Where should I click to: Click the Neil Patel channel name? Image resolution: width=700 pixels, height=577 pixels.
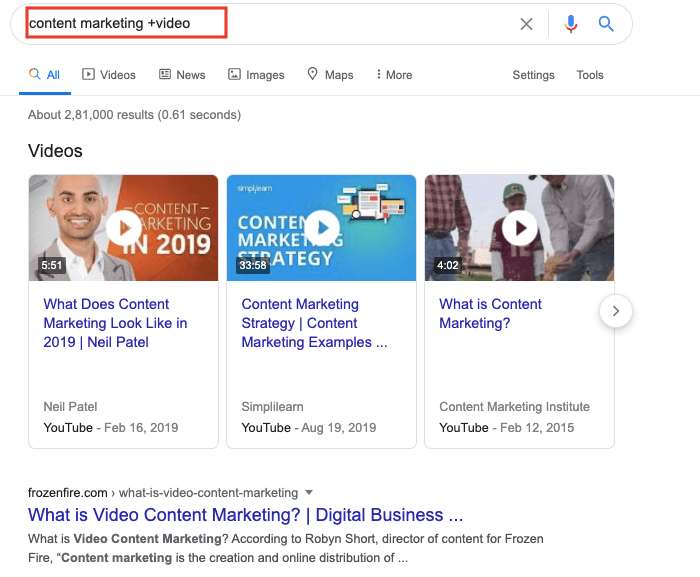pyautogui.click(x=70, y=406)
